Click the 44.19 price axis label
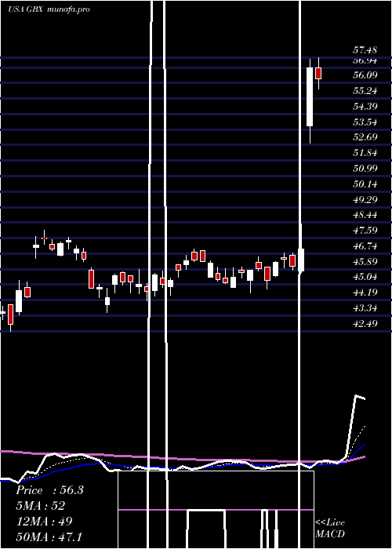The image size is (392, 549). [365, 292]
